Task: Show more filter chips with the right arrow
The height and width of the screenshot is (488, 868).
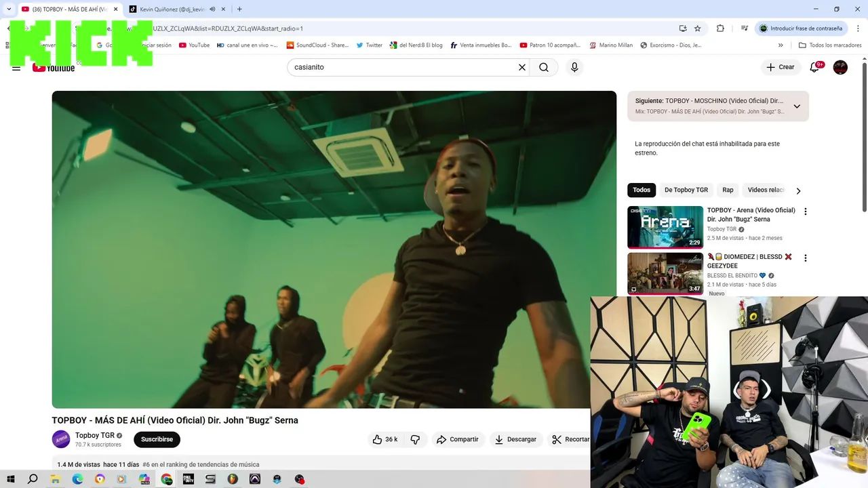Action: point(798,190)
